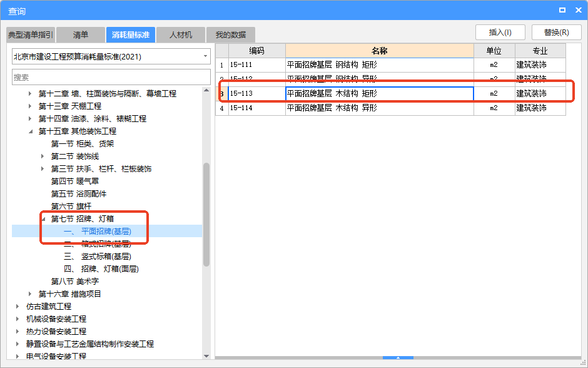Click the bottom panel expand handle
This screenshot has height=368, width=588.
pos(398,358)
